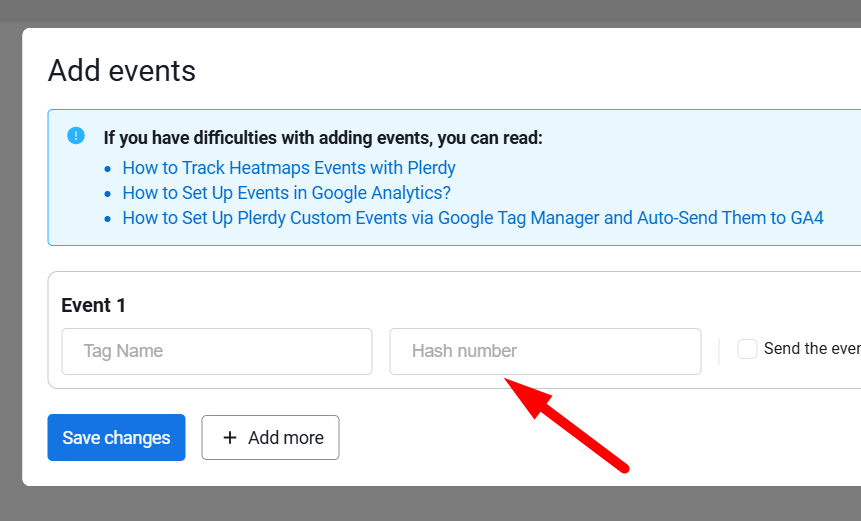Open How to Set Up Events in Google Analytics
Screen dimensions: 861x521
(x=286, y=193)
